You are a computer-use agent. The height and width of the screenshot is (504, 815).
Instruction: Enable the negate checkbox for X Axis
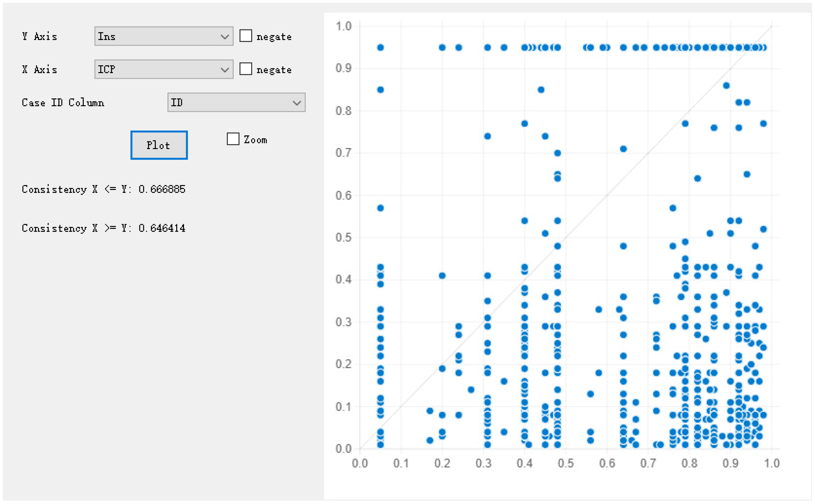tap(246, 69)
